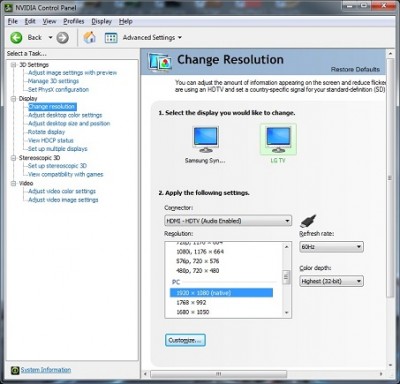
Task: Click the green Back arrow icon
Action: [16, 38]
